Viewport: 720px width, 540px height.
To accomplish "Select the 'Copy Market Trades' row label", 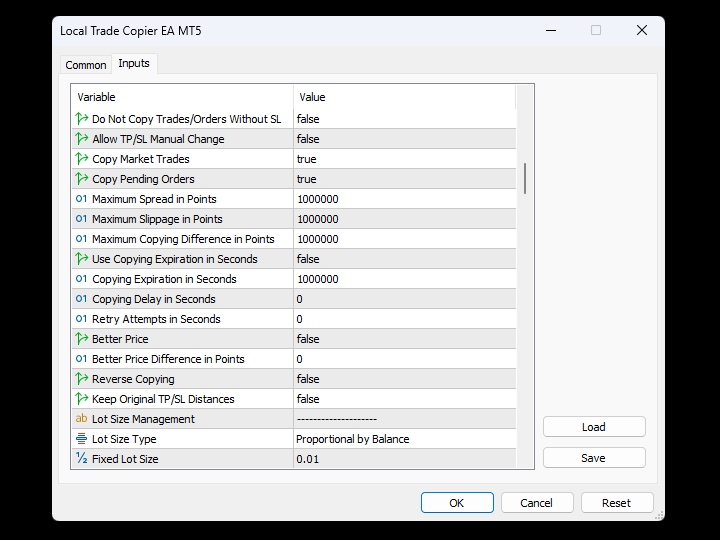I will pos(141,159).
